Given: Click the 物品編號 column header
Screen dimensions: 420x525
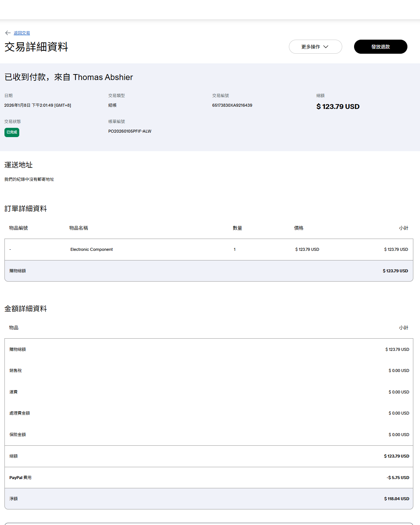Looking at the screenshot, I should click(19, 228).
